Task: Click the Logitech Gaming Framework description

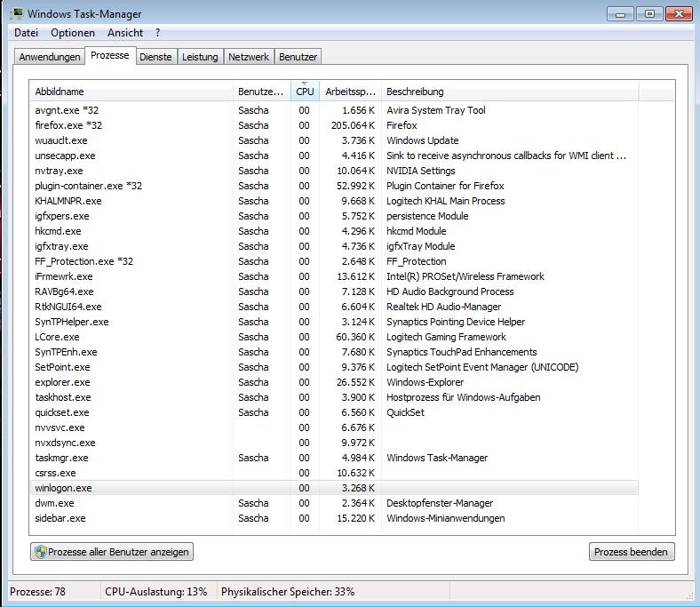Action: (x=446, y=337)
